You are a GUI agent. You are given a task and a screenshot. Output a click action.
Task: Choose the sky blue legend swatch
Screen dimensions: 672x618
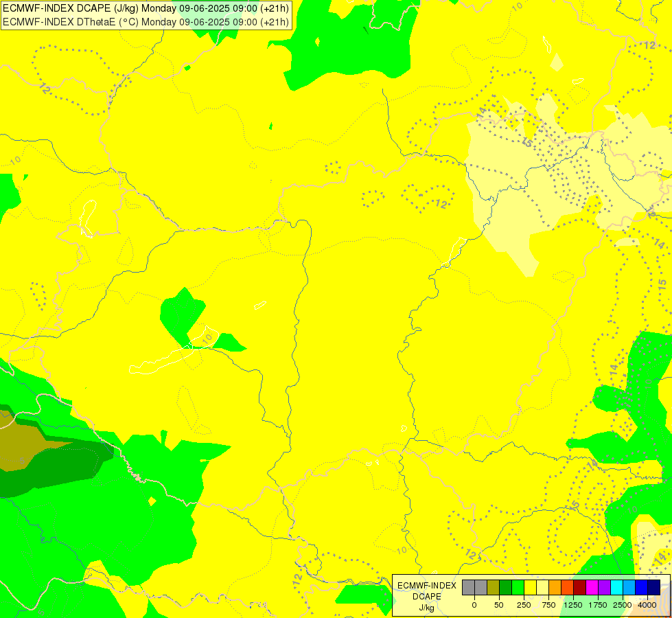point(629,588)
